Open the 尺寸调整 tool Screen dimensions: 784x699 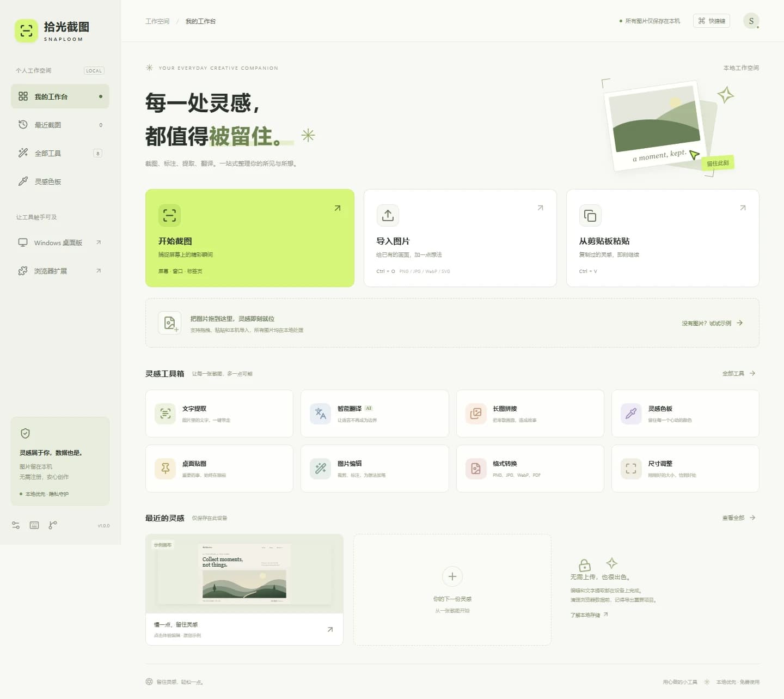685,469
